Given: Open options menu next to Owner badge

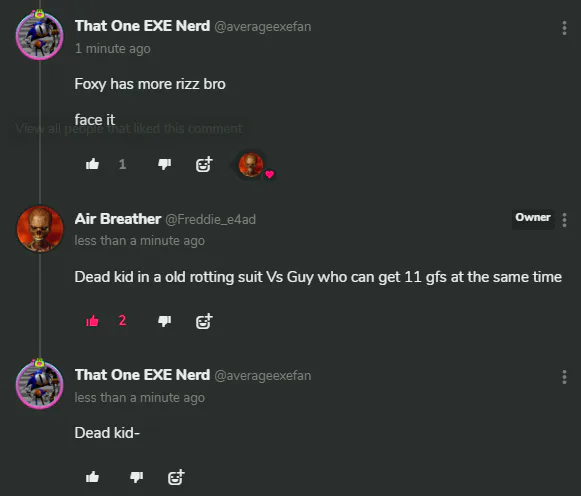Looking at the screenshot, I should [564, 220].
